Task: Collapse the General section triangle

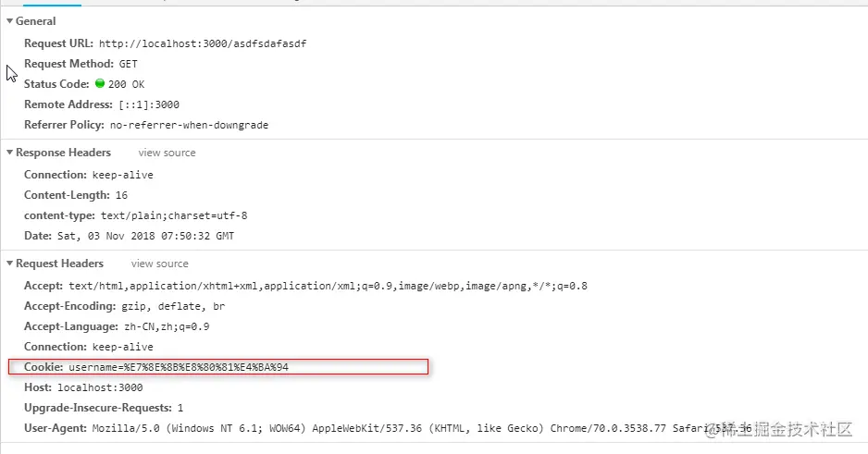Action: 9,21
